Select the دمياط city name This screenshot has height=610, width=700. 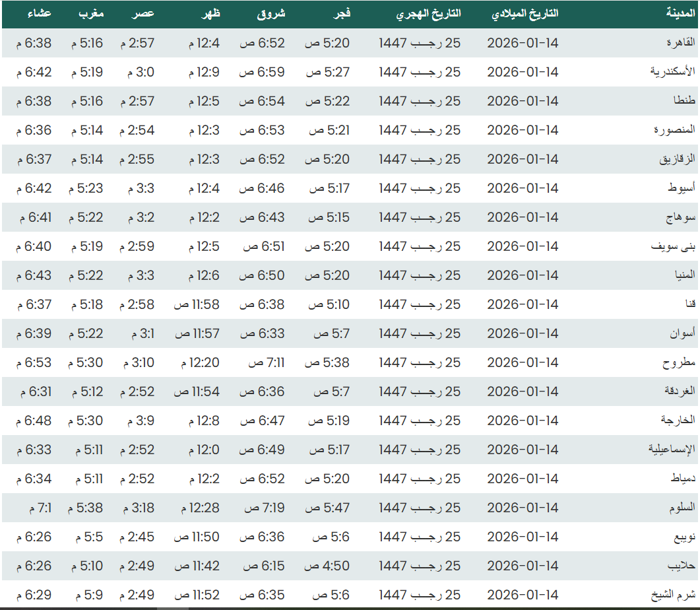click(x=684, y=479)
